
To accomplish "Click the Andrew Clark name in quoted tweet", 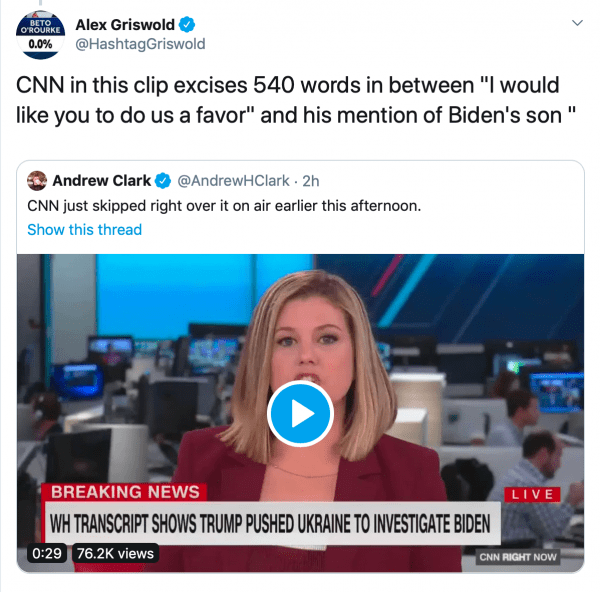I will (x=101, y=181).
